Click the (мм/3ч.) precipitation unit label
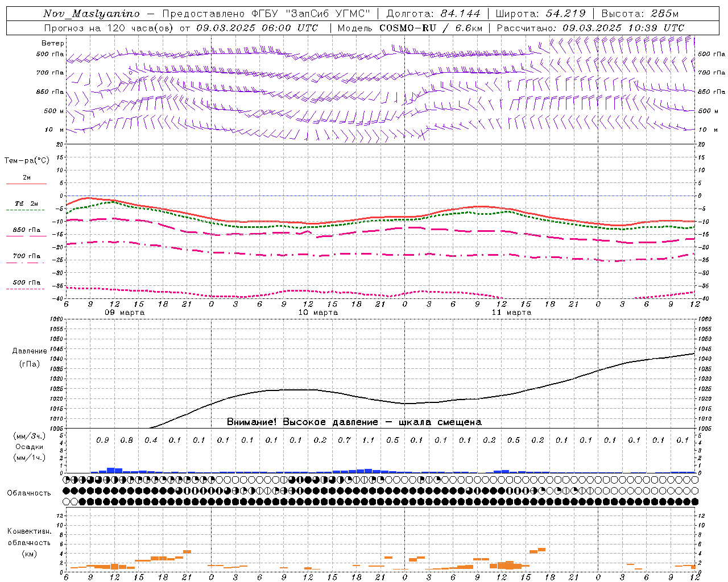 click(30, 436)
